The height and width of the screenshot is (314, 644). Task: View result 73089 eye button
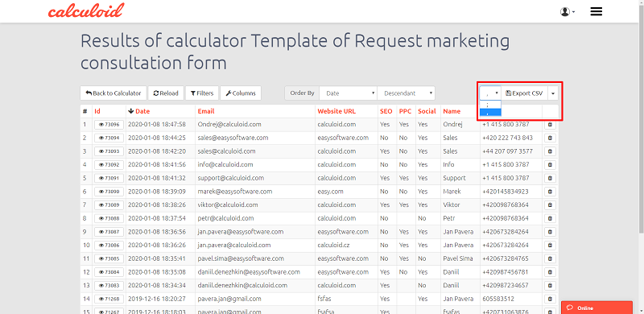click(109, 205)
